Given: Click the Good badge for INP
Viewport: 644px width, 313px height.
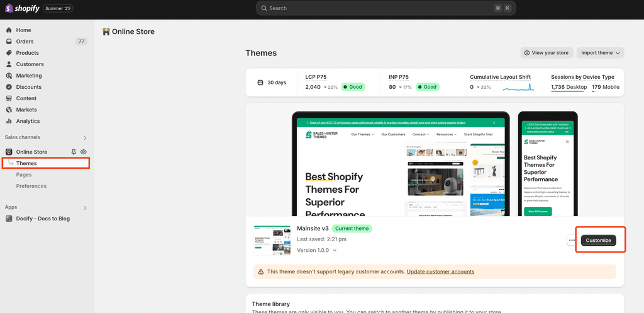Looking at the screenshot, I should coord(428,87).
